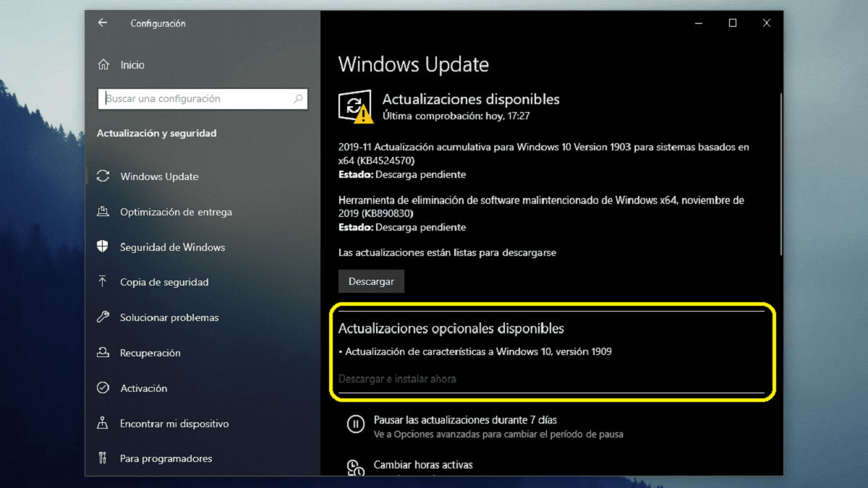Click 'Las actualizaciones están listas para descargarse'
Image resolution: width=868 pixels, height=488 pixels.
click(447, 252)
